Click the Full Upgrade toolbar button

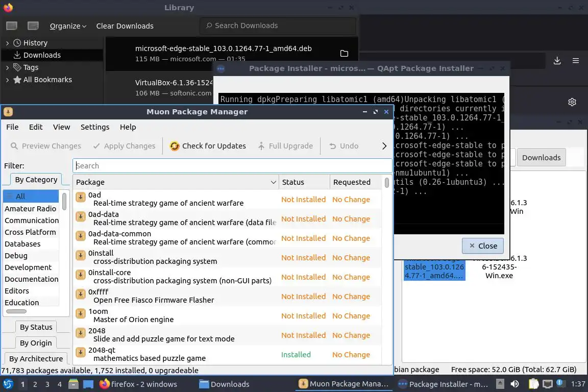pyautogui.click(x=285, y=146)
